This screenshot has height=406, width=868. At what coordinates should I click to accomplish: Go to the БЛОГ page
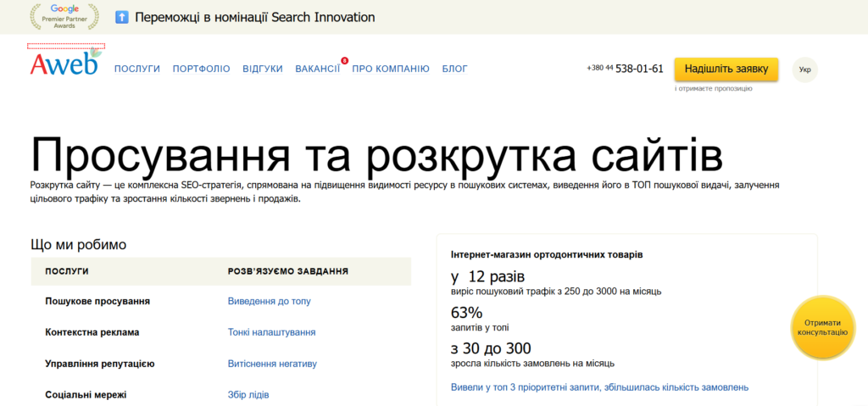455,69
